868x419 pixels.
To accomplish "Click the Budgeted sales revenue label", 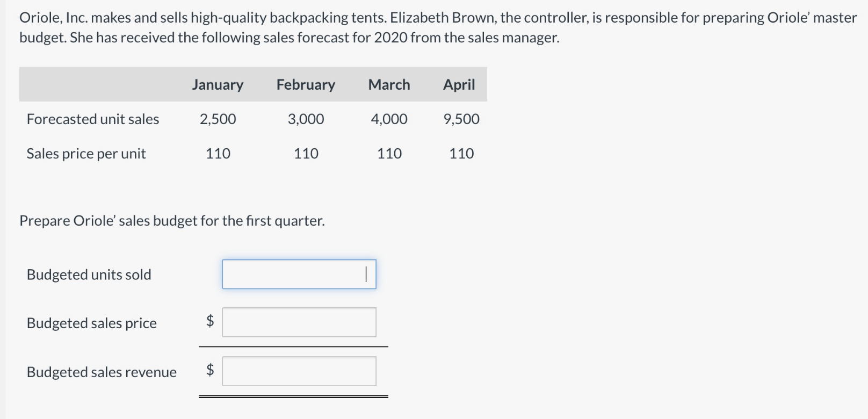I will click(102, 372).
